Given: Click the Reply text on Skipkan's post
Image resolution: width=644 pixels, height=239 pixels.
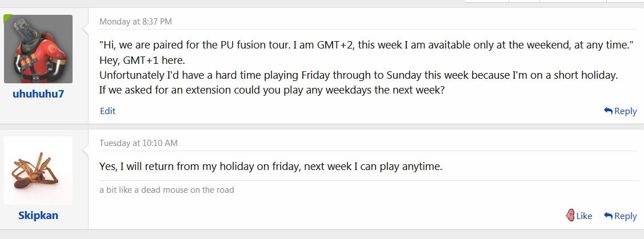Looking at the screenshot, I should point(625,216).
